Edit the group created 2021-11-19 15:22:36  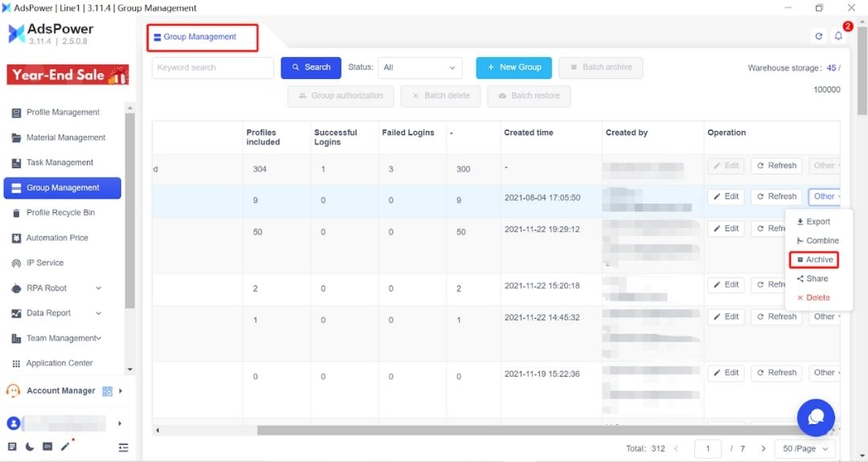point(726,374)
